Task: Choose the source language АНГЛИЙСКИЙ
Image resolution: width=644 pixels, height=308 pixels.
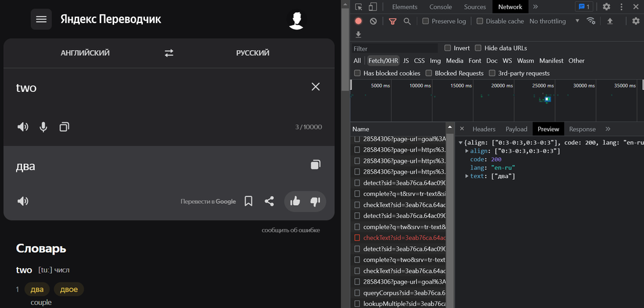Action: coord(85,53)
